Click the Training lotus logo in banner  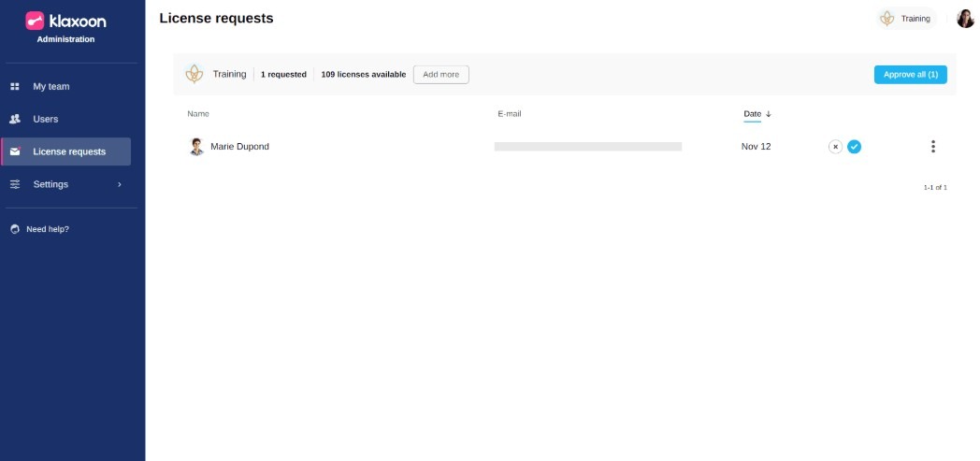coord(195,75)
